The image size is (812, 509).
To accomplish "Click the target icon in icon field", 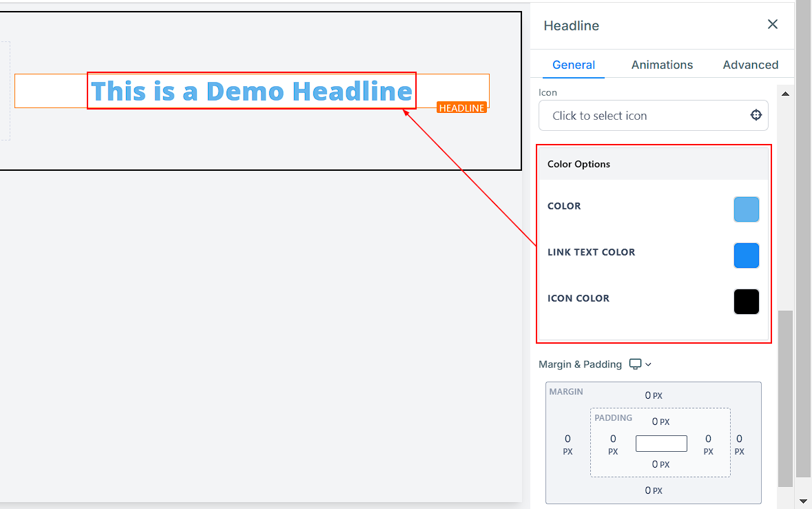I will click(x=756, y=115).
